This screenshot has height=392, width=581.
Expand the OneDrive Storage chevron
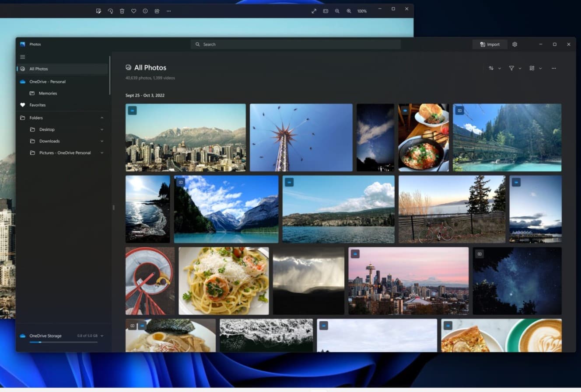(102, 336)
